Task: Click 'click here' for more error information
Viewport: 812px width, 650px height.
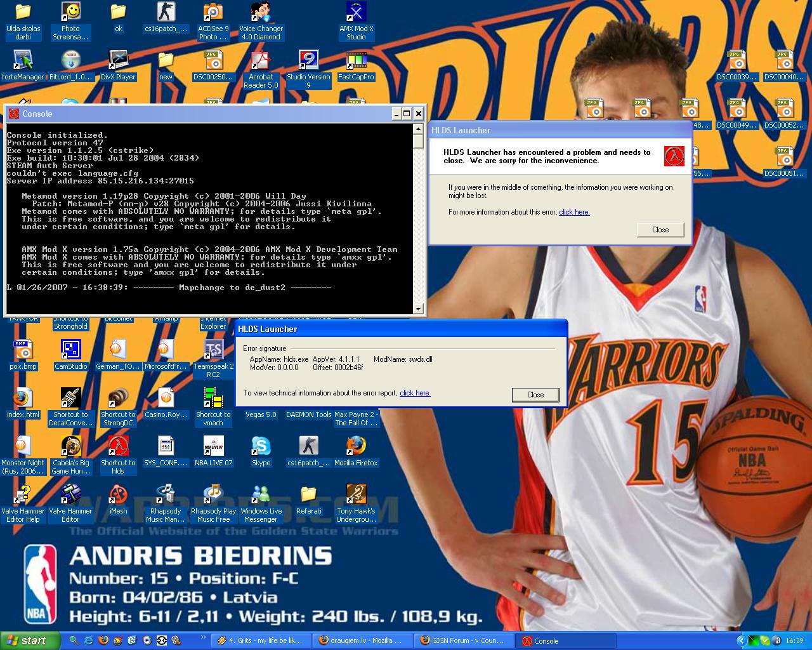Action: (574, 212)
